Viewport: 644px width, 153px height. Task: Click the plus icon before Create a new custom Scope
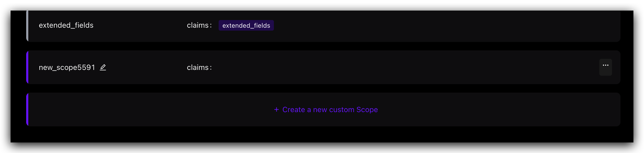pos(277,109)
